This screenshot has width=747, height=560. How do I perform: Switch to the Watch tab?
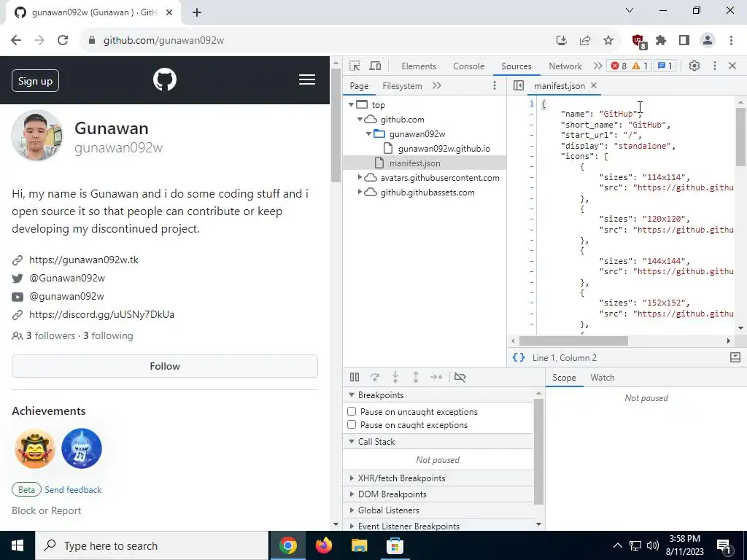point(603,378)
